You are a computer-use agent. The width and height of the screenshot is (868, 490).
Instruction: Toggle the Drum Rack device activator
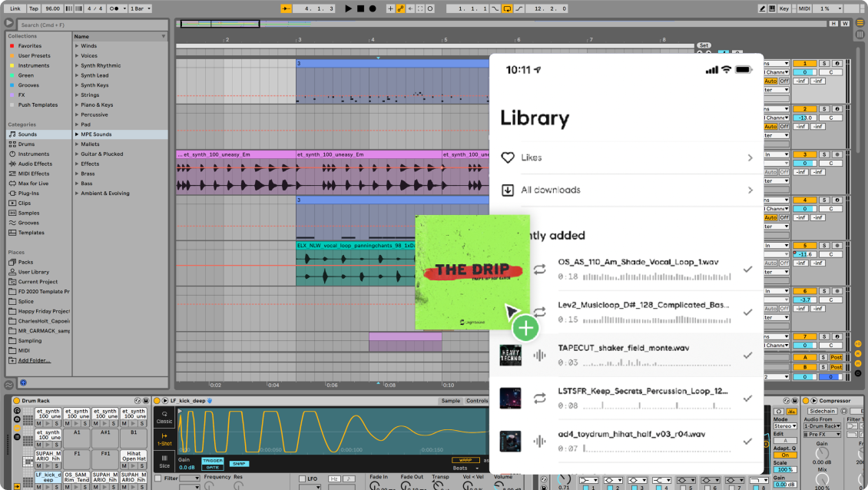(x=17, y=400)
